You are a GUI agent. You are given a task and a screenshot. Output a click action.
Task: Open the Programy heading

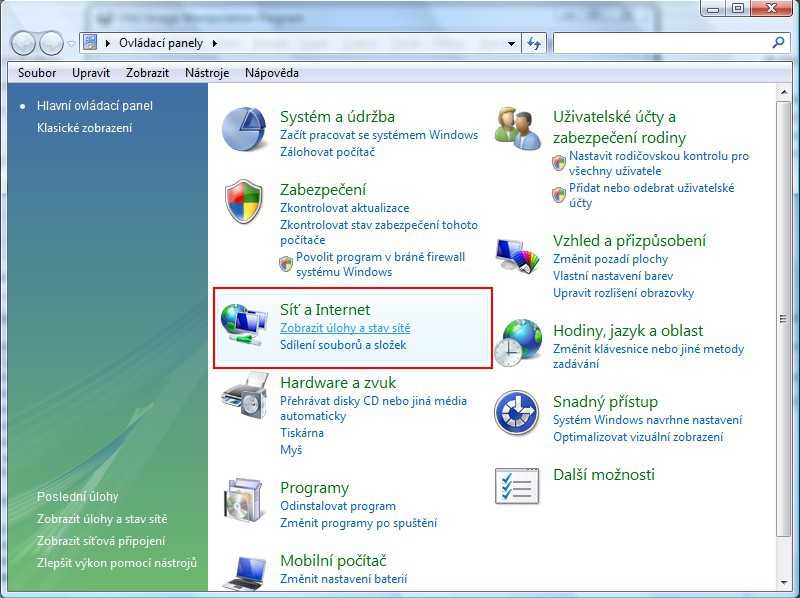pyautogui.click(x=314, y=487)
